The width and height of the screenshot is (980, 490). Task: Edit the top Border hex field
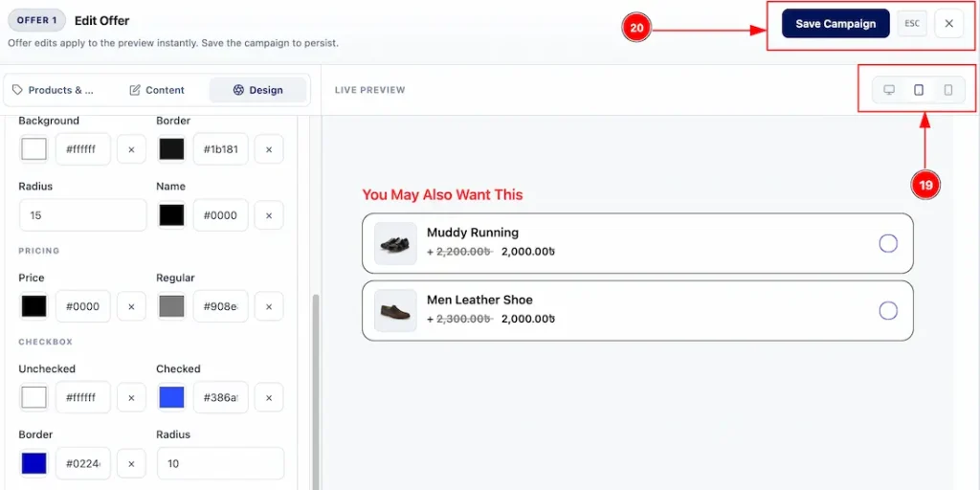[x=221, y=149]
